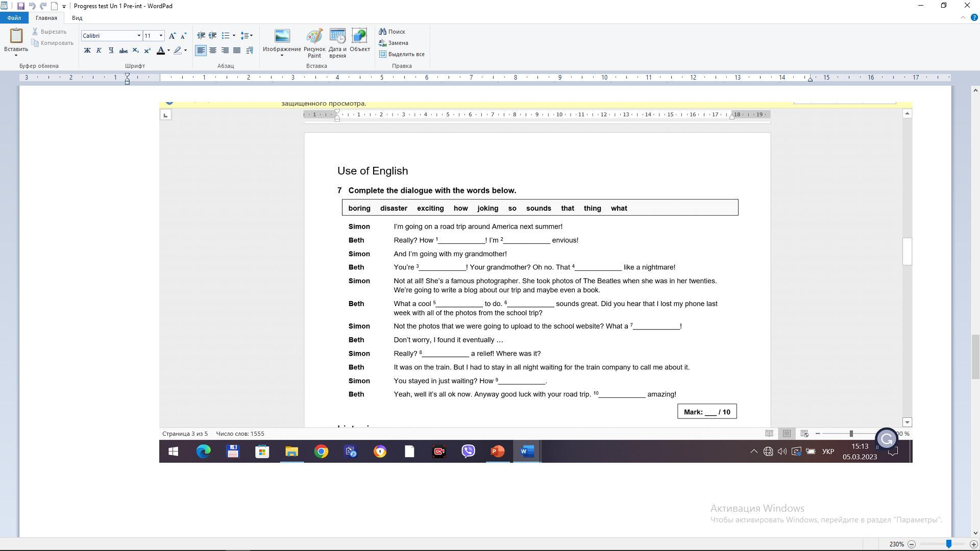Grow the font size
The width and height of the screenshot is (980, 551).
[172, 35]
